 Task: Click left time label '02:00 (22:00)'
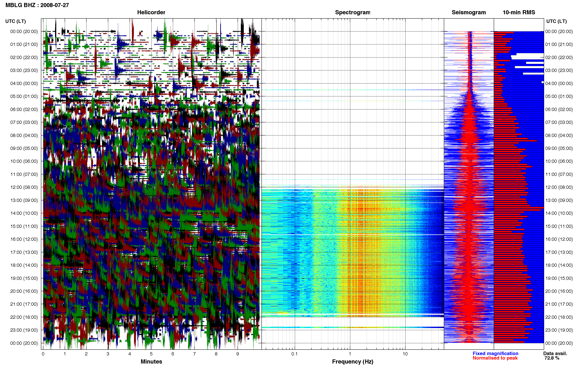pos(24,57)
